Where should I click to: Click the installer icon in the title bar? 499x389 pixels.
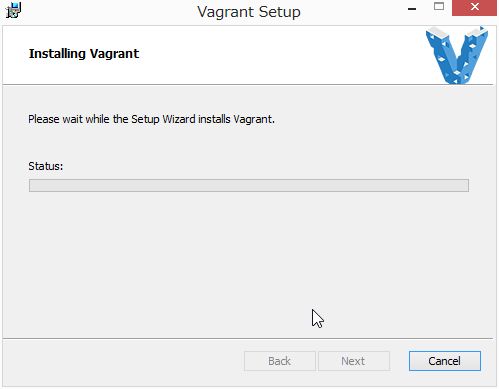pyautogui.click(x=13, y=10)
